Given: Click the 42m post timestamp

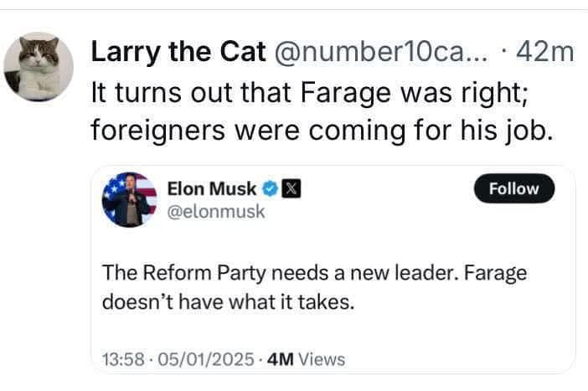Looking at the screenshot, I should [544, 53].
